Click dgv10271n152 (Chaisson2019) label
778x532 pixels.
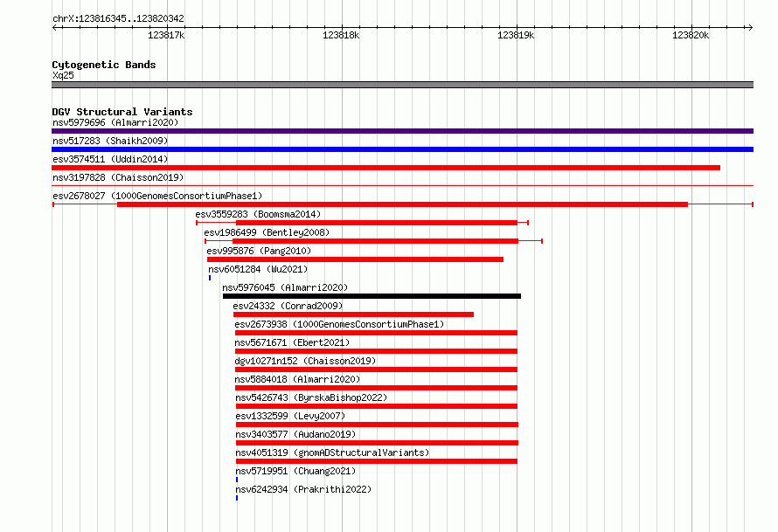coord(305,361)
